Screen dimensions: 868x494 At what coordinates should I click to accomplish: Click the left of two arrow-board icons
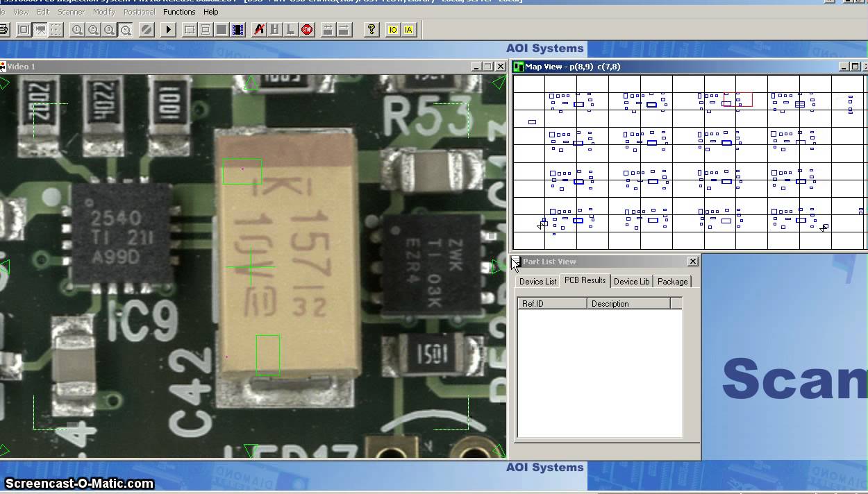pos(328,30)
